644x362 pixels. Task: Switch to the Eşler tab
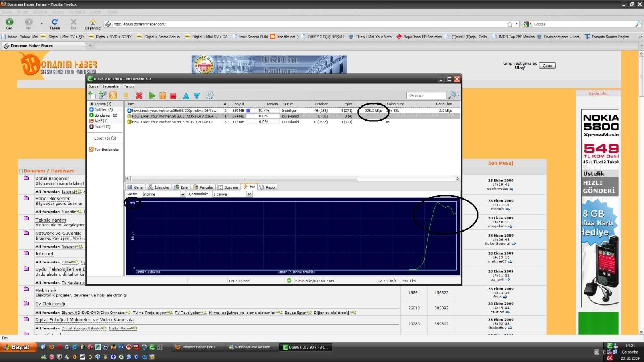[x=181, y=187]
